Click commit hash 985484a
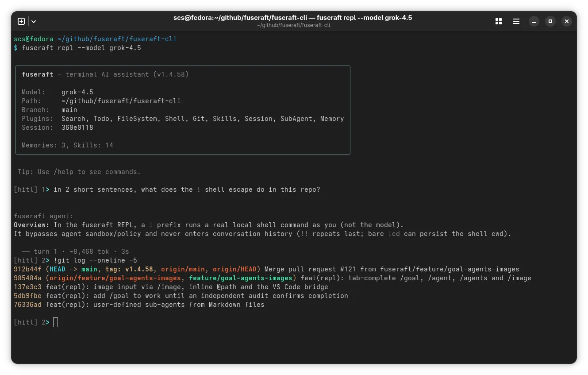The height and width of the screenshot is (375, 588). (x=27, y=278)
